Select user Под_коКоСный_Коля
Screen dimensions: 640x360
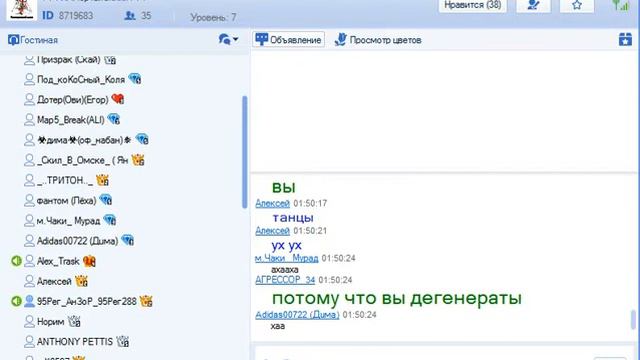click(x=81, y=79)
